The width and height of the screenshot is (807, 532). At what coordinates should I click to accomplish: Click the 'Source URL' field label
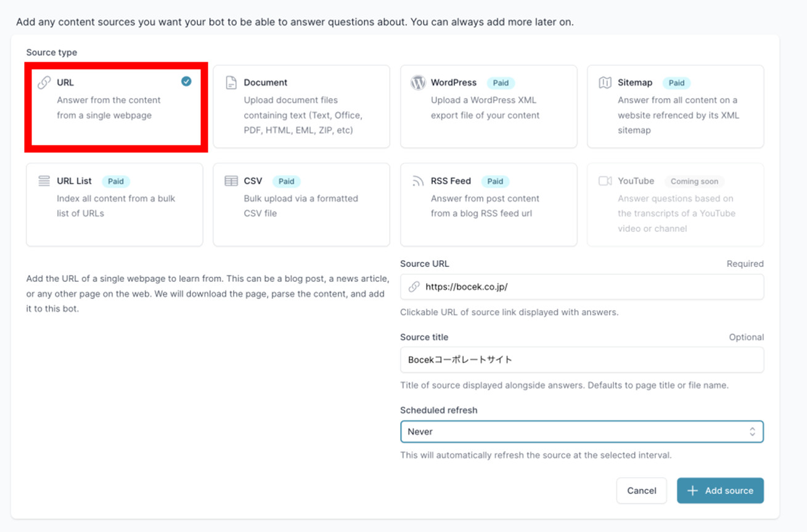[x=425, y=263]
